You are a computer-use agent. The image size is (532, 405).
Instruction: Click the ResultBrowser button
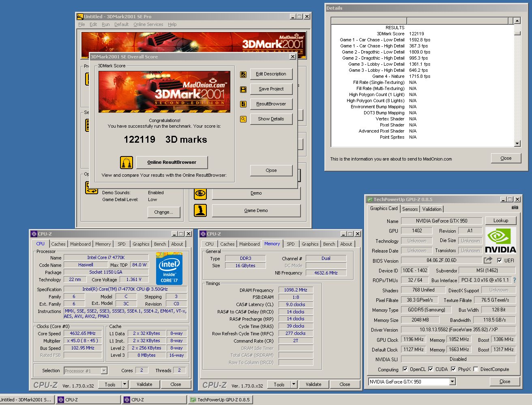[271, 104]
